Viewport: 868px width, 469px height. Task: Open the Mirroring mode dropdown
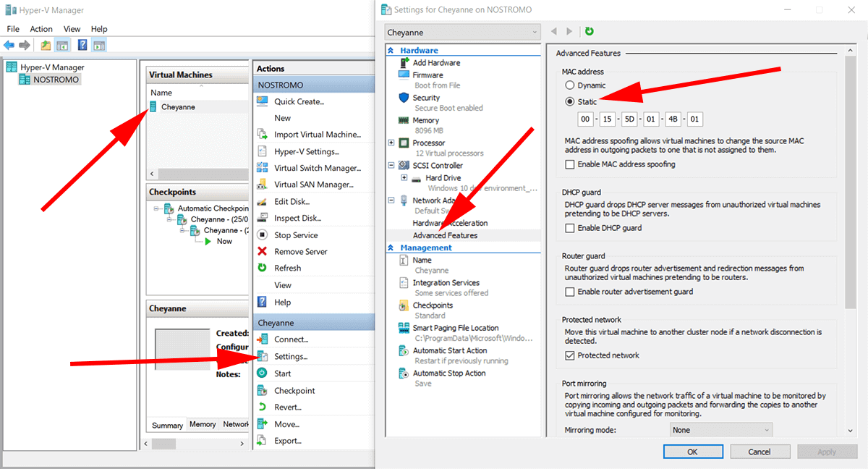click(x=720, y=430)
